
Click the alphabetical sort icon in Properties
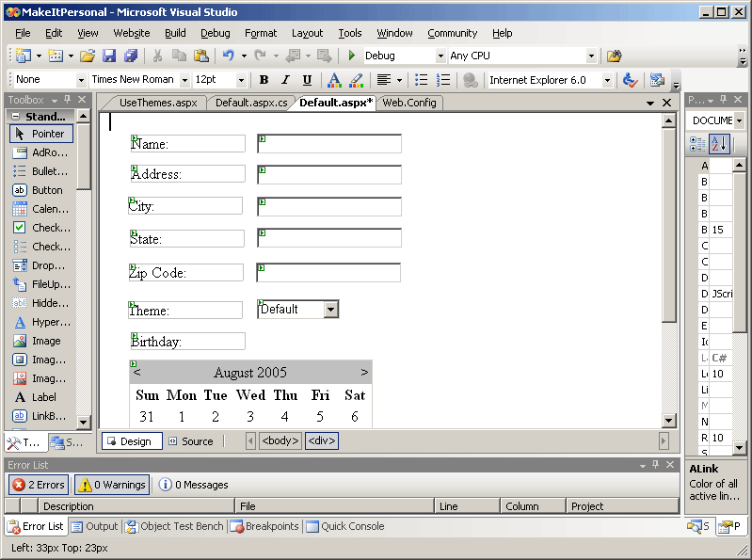point(718,144)
